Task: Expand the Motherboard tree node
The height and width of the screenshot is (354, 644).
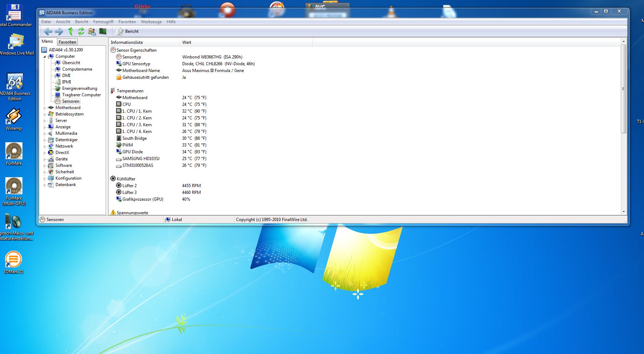Action: (45, 108)
